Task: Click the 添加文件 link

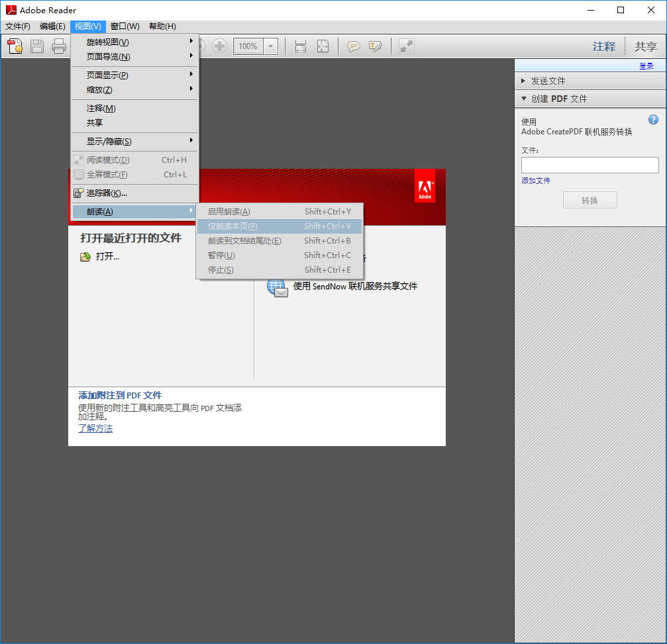Action: 536,181
